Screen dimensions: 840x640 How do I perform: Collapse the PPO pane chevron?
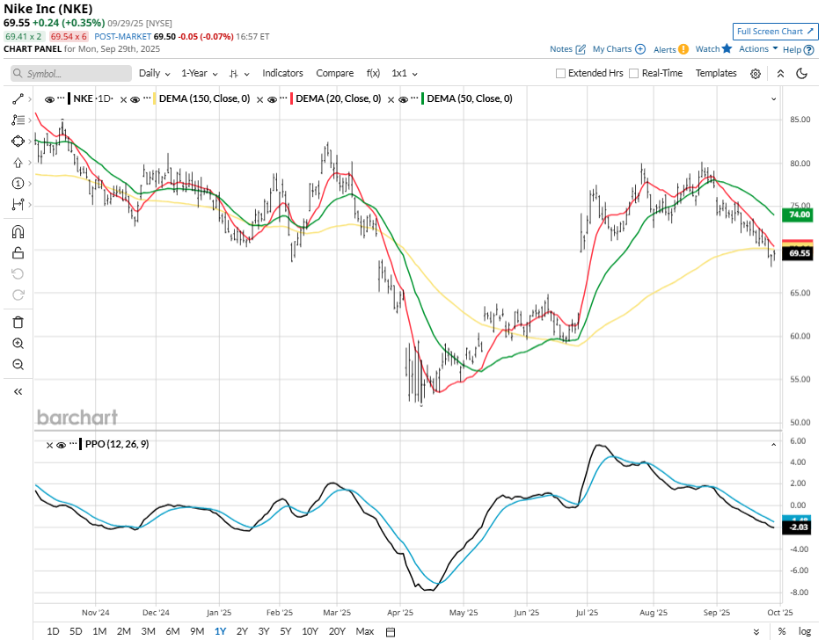tap(773, 445)
